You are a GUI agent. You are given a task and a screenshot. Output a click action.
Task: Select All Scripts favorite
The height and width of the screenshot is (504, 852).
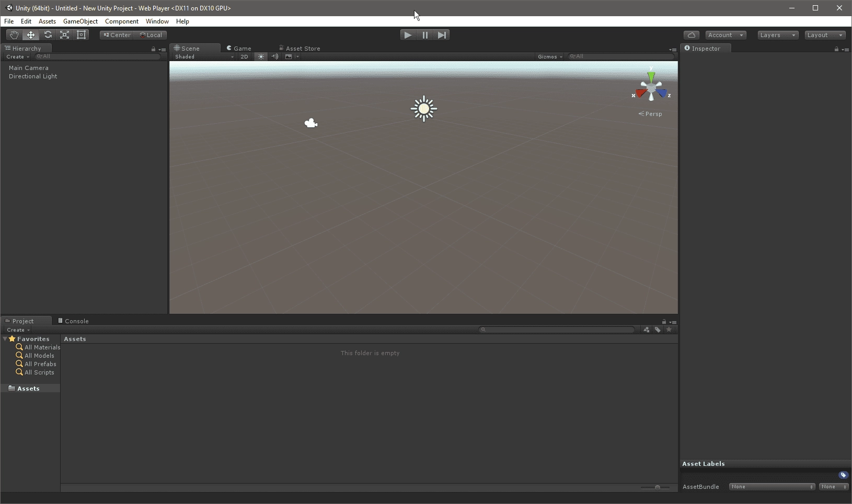(35, 372)
